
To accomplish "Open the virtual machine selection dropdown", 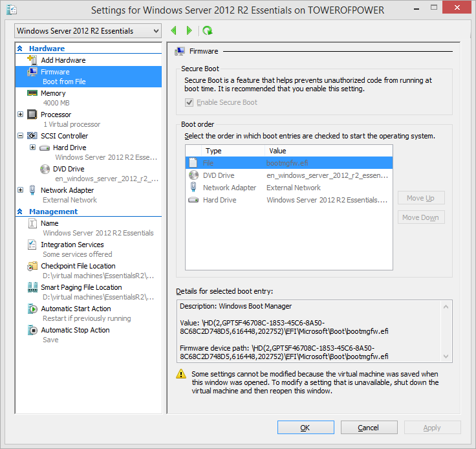I will point(88,31).
